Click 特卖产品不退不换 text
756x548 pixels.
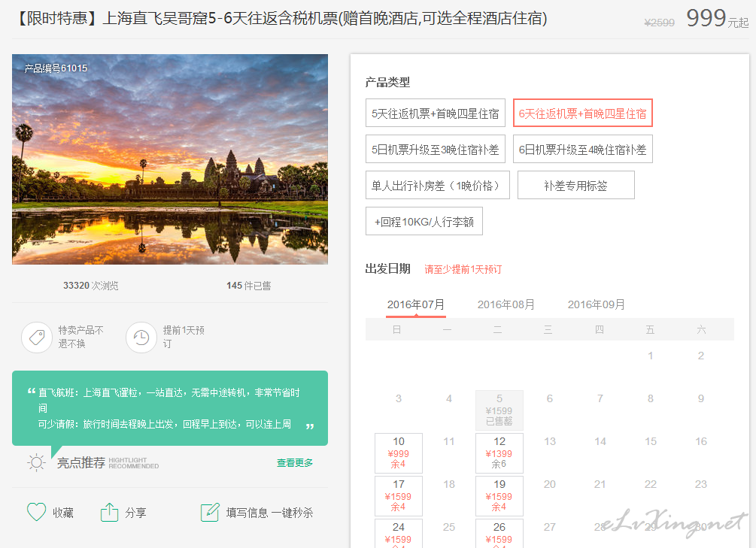tap(81, 337)
